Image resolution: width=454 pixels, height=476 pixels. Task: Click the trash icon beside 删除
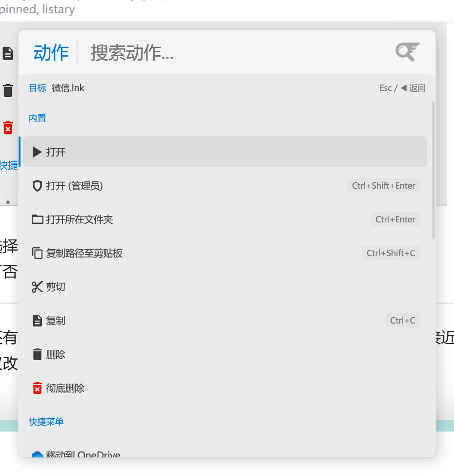37,354
